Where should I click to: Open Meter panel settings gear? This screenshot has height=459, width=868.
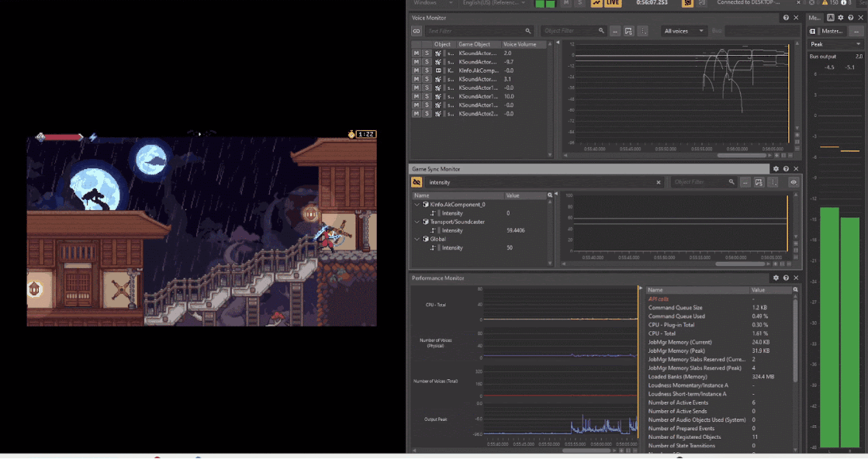click(x=841, y=18)
